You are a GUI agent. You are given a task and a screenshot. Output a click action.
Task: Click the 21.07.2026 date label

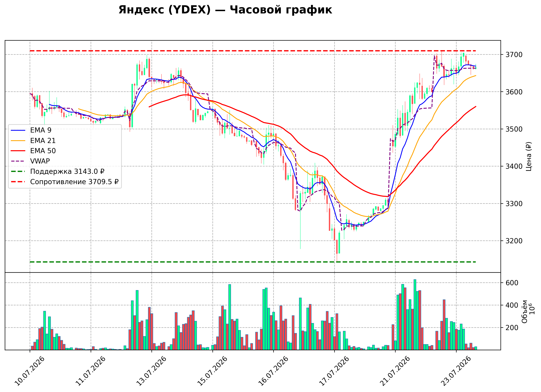coord(395,371)
